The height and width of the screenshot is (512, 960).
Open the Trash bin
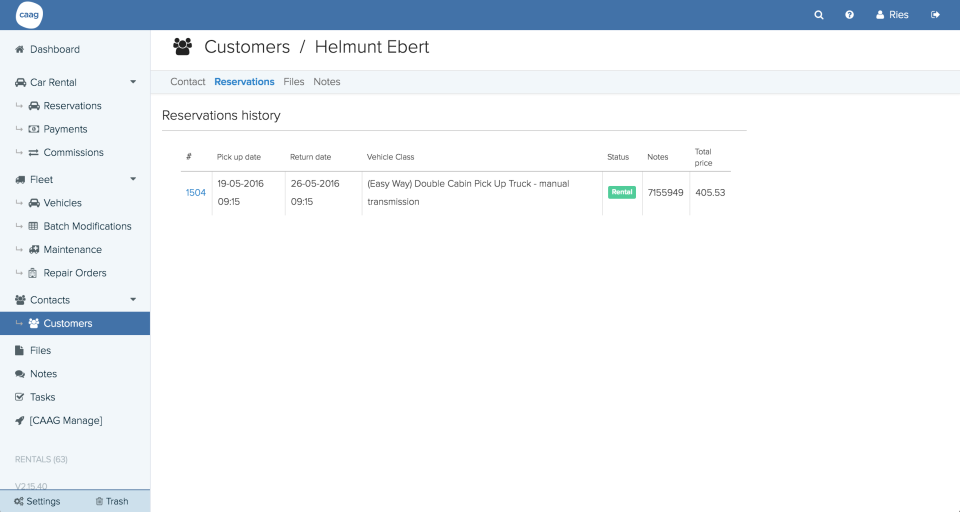tap(111, 501)
